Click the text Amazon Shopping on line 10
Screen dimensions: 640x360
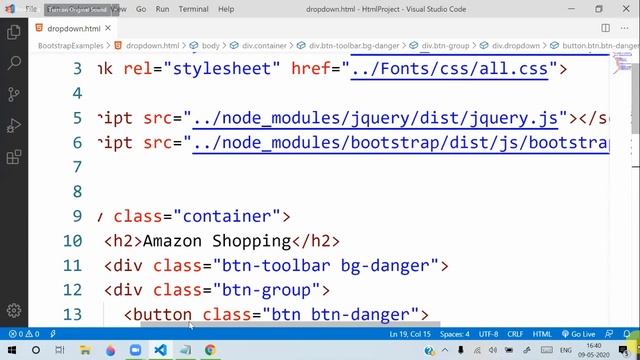217,241
